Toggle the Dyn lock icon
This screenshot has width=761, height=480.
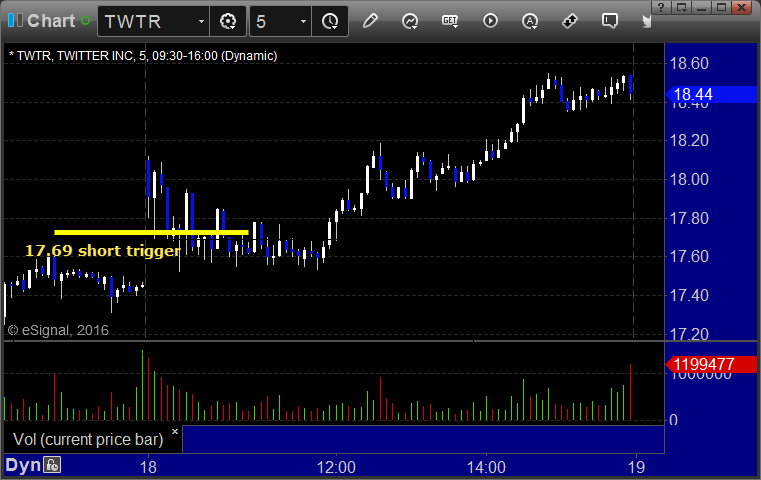[x=52, y=465]
